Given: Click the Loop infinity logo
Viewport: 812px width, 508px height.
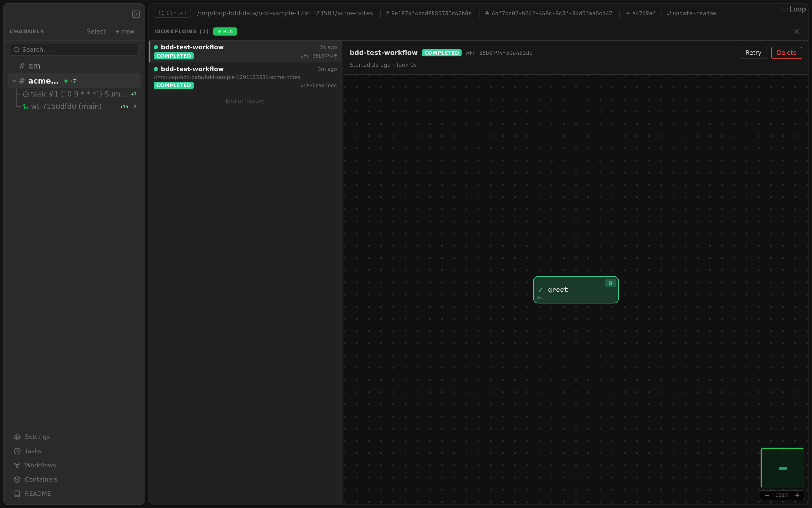Looking at the screenshot, I should 784,9.
